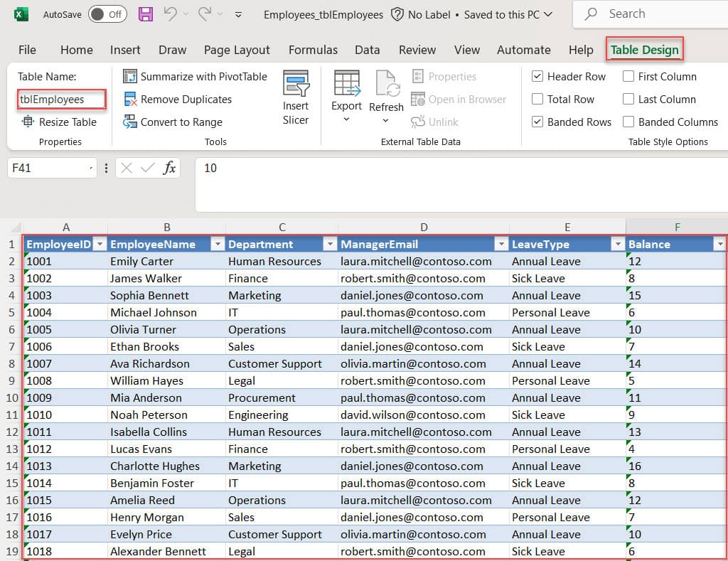Open the ManagerEmail filter dropdown
Screen dimensions: 728x561
pyautogui.click(x=501, y=244)
